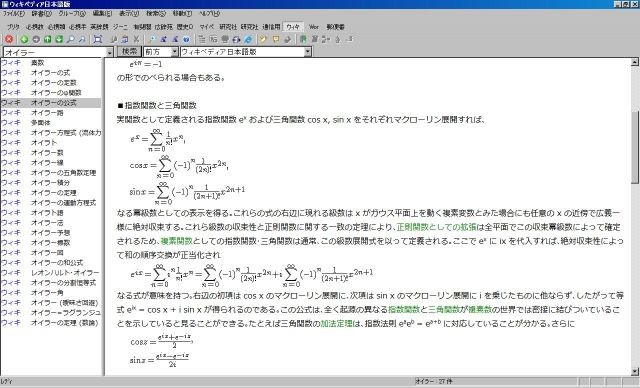Select オイラー積分 in results list
The image size is (640, 388).
[51, 183]
